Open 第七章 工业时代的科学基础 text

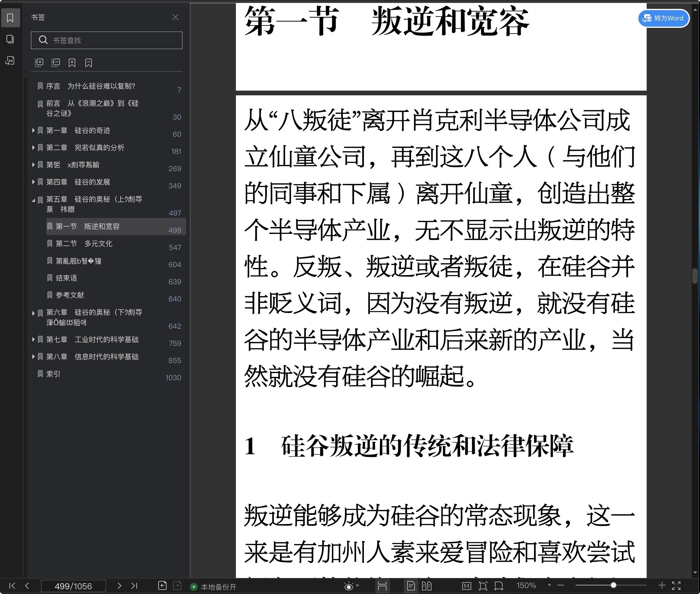pyautogui.click(x=92, y=339)
